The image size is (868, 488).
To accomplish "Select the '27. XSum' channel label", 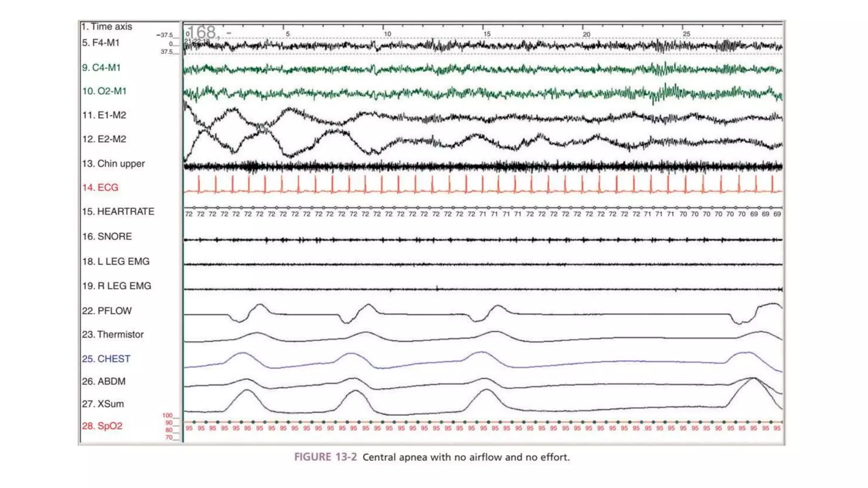I will (x=103, y=404).
